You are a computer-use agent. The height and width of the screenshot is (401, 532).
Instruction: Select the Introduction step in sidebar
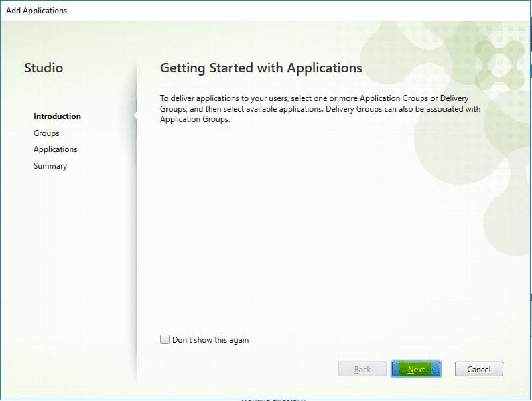(x=57, y=116)
